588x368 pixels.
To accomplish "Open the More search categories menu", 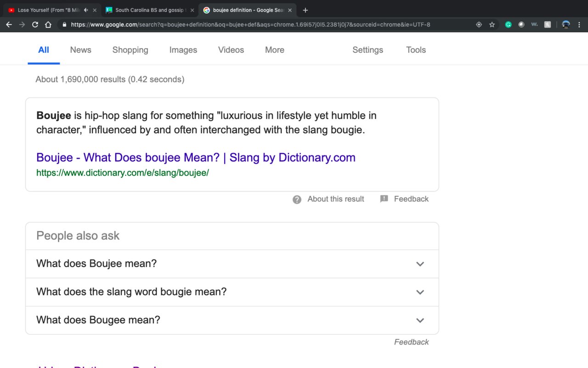I will [x=275, y=50].
